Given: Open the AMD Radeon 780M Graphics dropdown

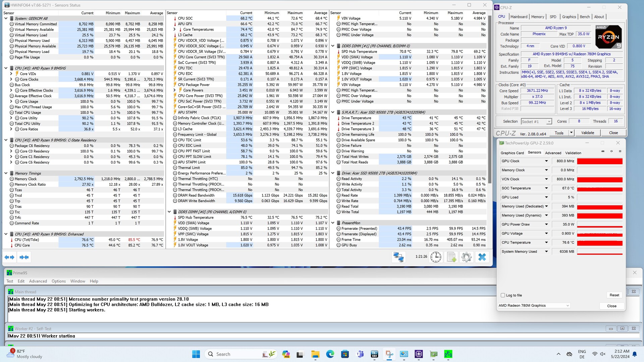Looking at the screenshot, I should [x=568, y=306].
